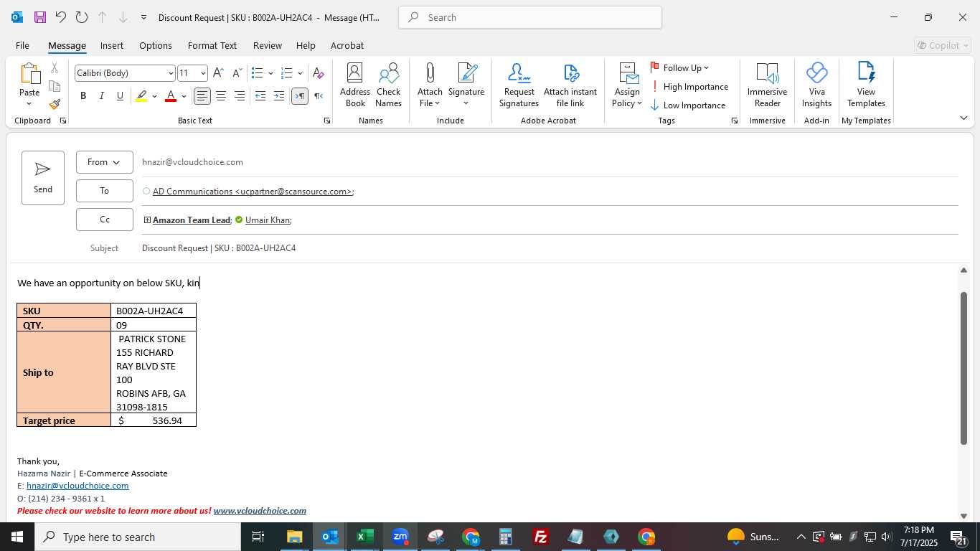
Task: Toggle Underline formatting
Action: pos(120,96)
